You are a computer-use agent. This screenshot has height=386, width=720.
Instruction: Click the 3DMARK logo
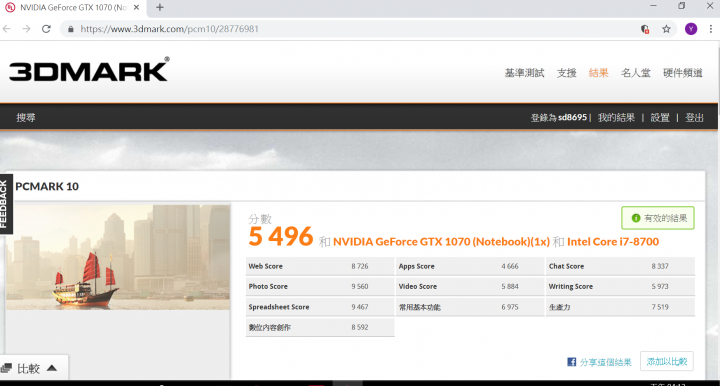pyautogui.click(x=89, y=69)
